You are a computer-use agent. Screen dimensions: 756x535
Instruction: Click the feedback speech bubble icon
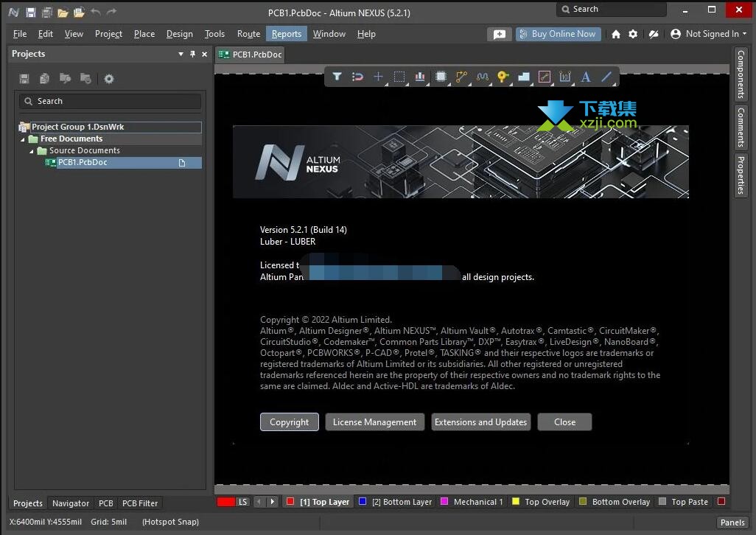pos(500,34)
